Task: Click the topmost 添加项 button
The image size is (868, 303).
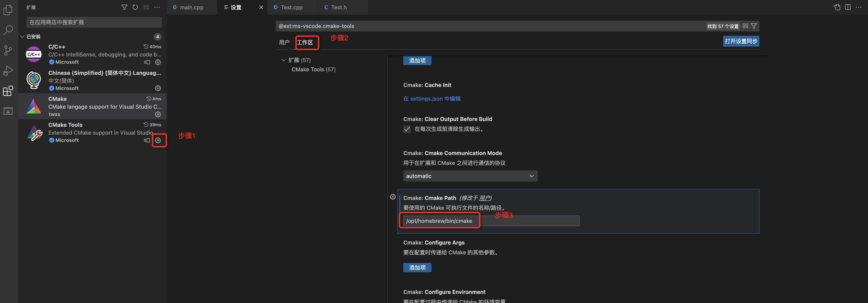Action: point(417,61)
